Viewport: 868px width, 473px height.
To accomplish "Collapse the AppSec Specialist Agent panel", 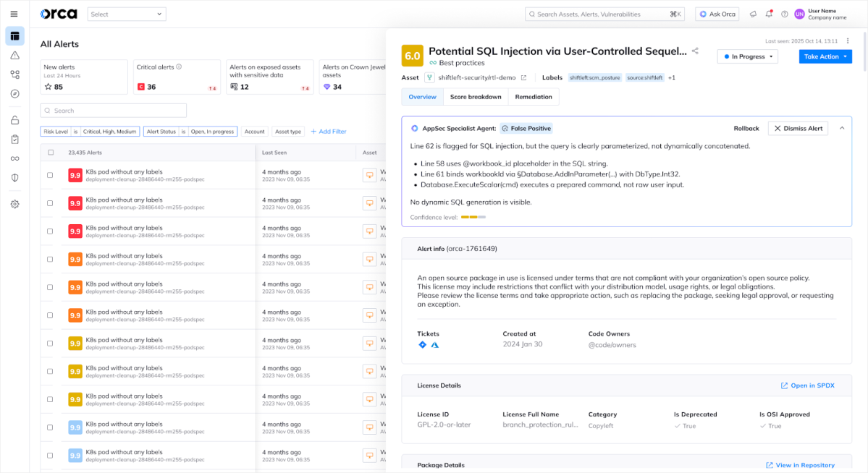I will pos(842,128).
